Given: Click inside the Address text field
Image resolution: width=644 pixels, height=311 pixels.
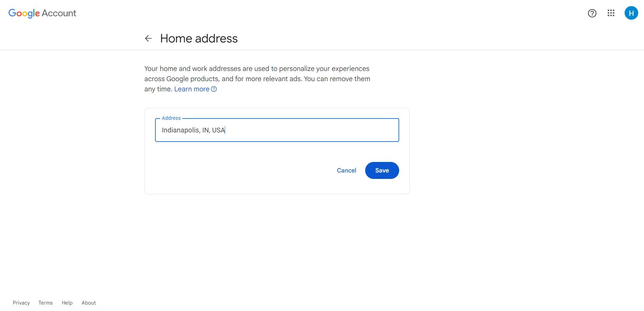Looking at the screenshot, I should pos(277,130).
